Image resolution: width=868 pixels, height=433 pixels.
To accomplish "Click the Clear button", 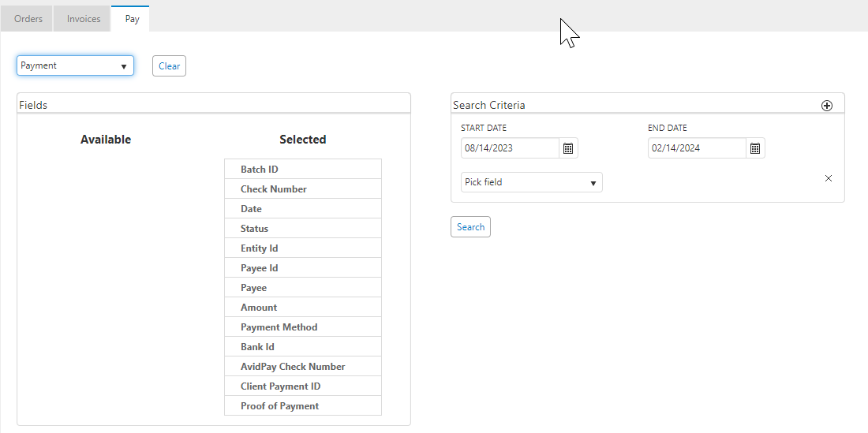I will [x=169, y=66].
